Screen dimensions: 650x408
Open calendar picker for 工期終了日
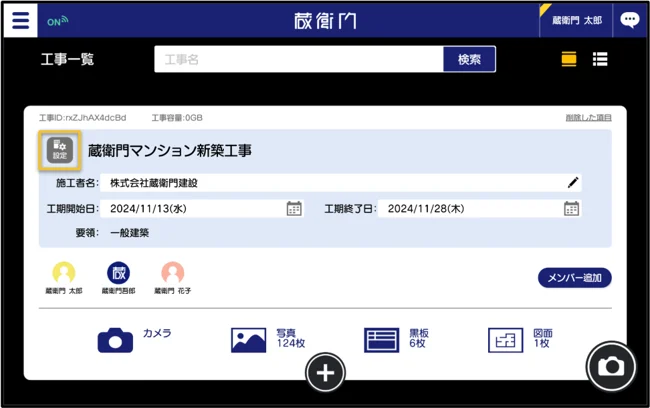[571, 209]
